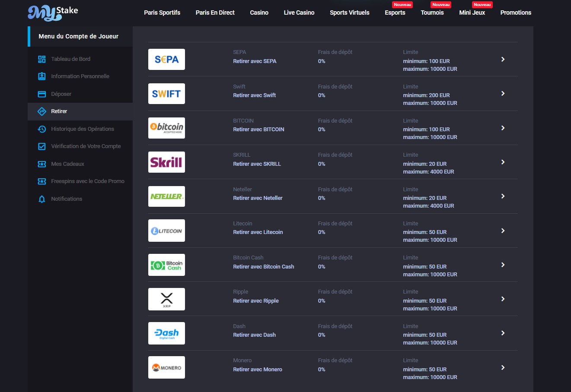This screenshot has width=571, height=392.
Task: Expand the Monero row chevron
Action: click(x=503, y=367)
